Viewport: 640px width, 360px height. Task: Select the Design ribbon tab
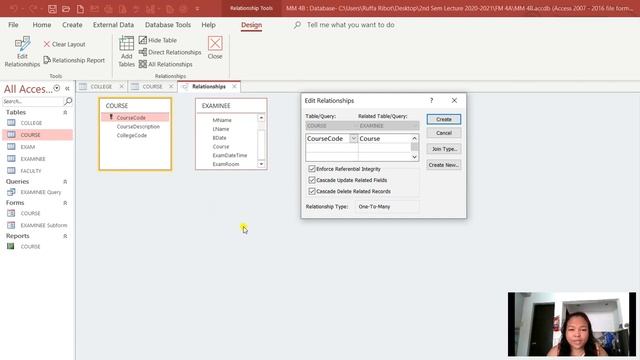251,25
